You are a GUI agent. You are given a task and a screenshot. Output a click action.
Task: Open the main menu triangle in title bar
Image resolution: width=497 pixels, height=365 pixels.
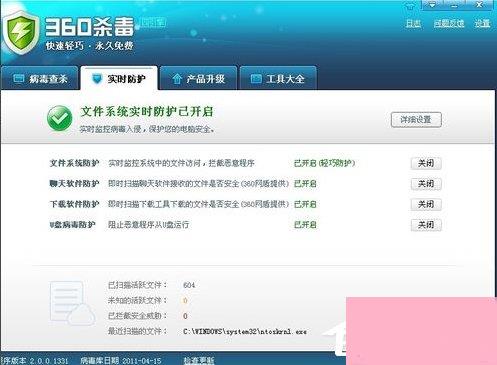[x=432, y=5]
